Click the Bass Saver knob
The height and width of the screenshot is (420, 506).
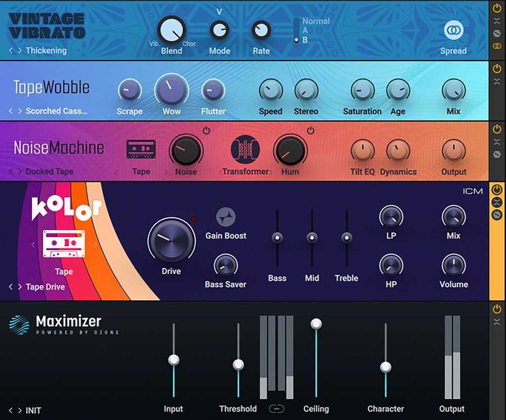point(226,265)
